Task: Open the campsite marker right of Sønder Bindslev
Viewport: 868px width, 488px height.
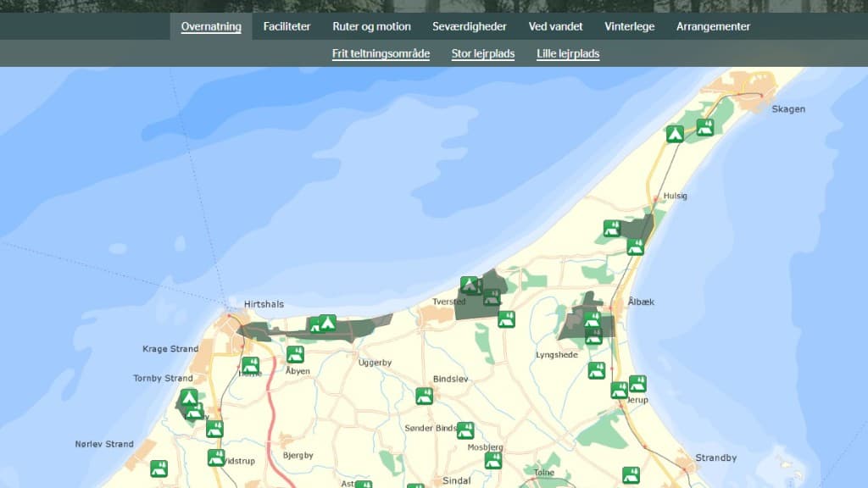Action: pos(465,430)
